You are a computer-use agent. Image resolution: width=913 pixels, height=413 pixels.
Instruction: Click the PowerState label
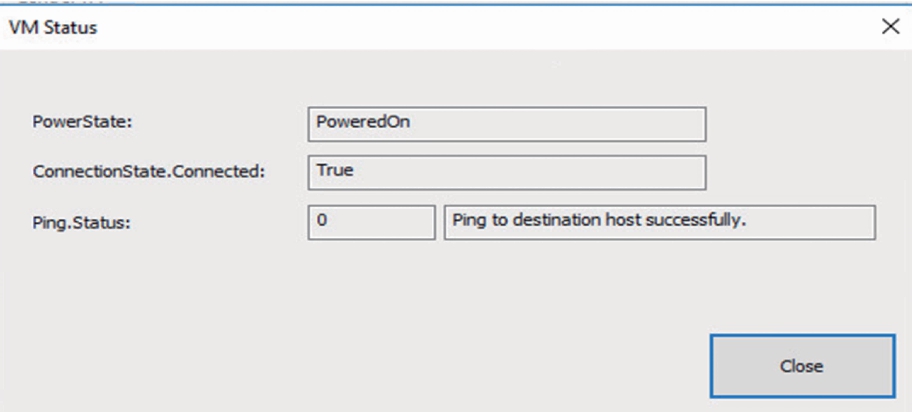(83, 122)
